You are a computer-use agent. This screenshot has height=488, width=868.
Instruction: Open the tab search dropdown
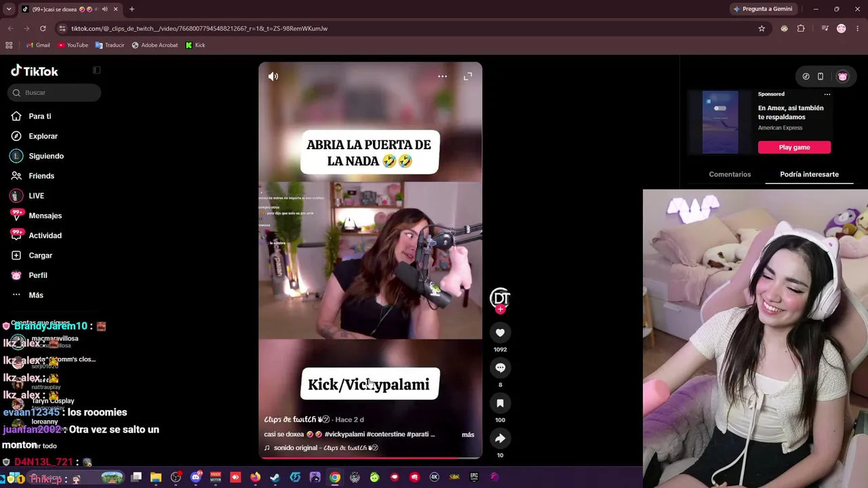tap(9, 9)
